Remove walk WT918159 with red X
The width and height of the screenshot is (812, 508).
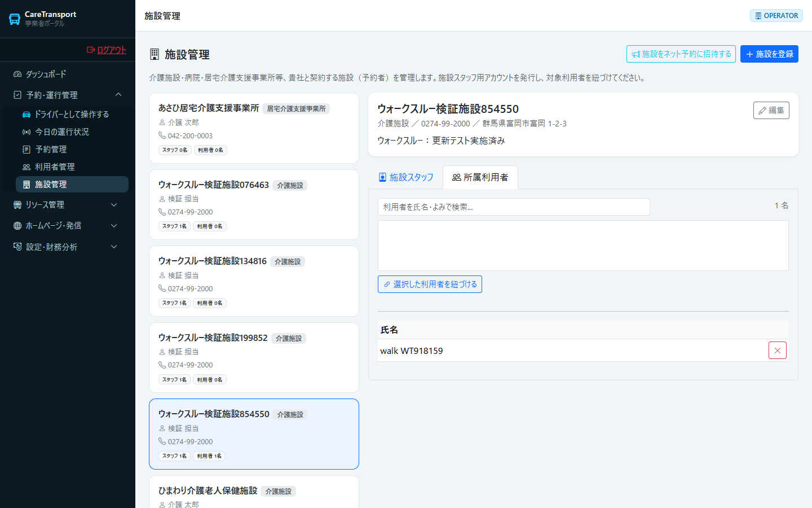pos(777,351)
